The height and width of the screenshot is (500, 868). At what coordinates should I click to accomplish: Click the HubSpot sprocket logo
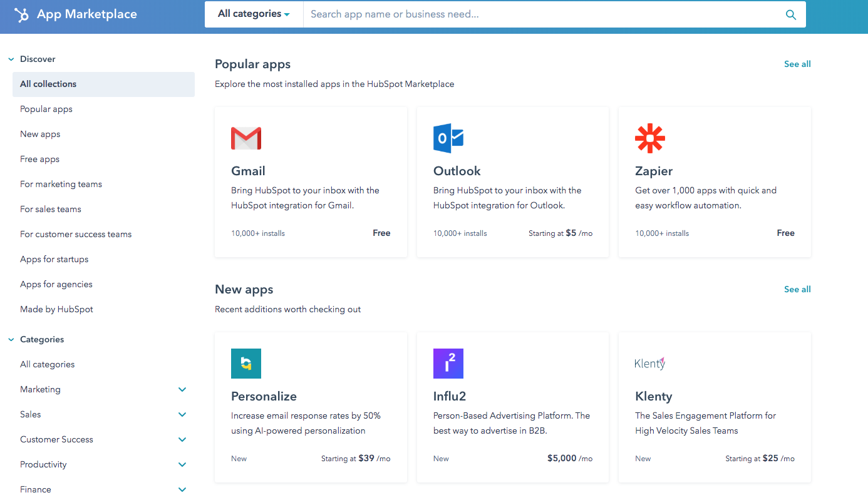22,15
